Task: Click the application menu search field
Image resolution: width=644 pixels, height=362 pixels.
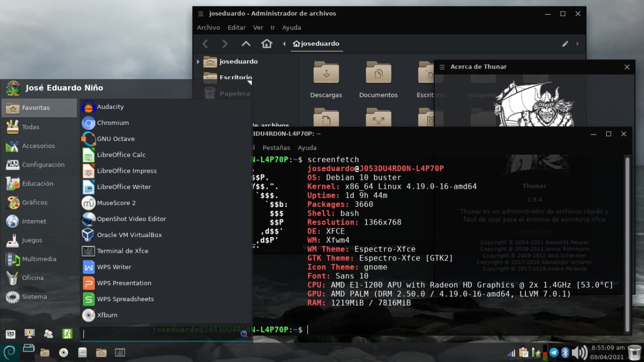Action: pyautogui.click(x=161, y=333)
